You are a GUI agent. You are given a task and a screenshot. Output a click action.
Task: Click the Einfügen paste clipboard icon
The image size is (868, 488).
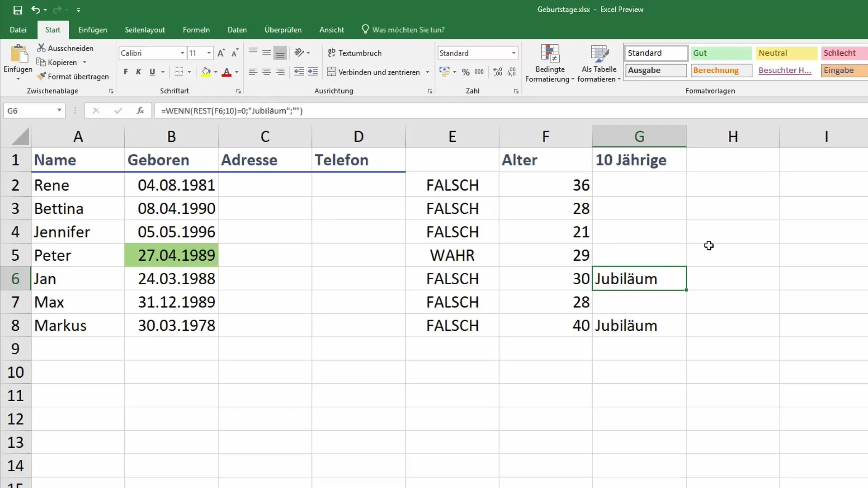pyautogui.click(x=19, y=54)
